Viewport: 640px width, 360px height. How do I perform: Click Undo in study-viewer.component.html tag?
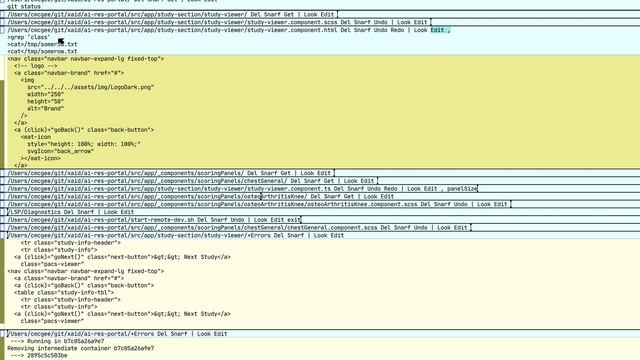coord(380,30)
